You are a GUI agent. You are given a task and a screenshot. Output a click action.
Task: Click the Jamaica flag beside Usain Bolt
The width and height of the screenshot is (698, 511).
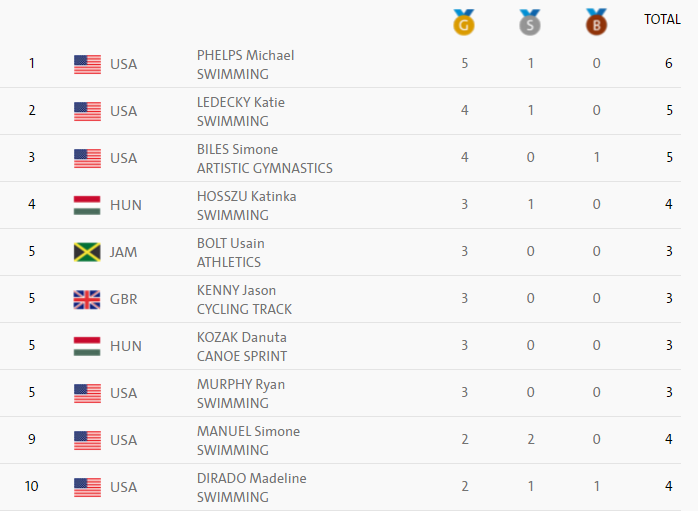88,252
